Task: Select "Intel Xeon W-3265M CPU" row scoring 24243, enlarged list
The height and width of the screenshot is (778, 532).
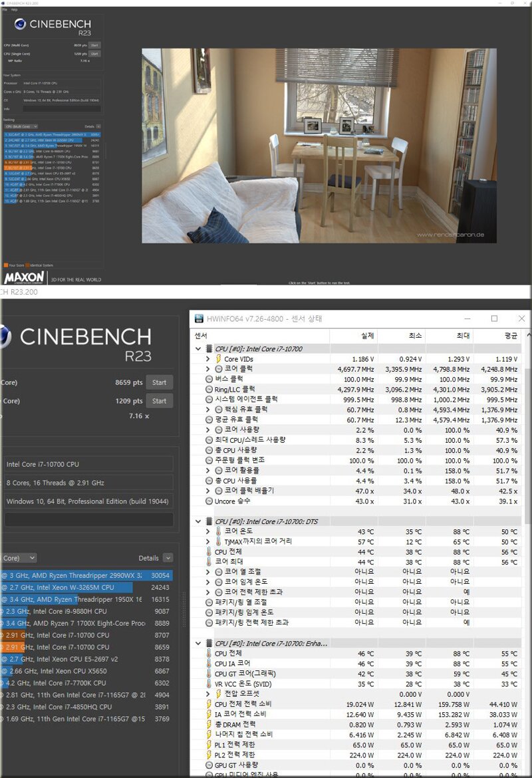Action: pyautogui.click(x=86, y=587)
